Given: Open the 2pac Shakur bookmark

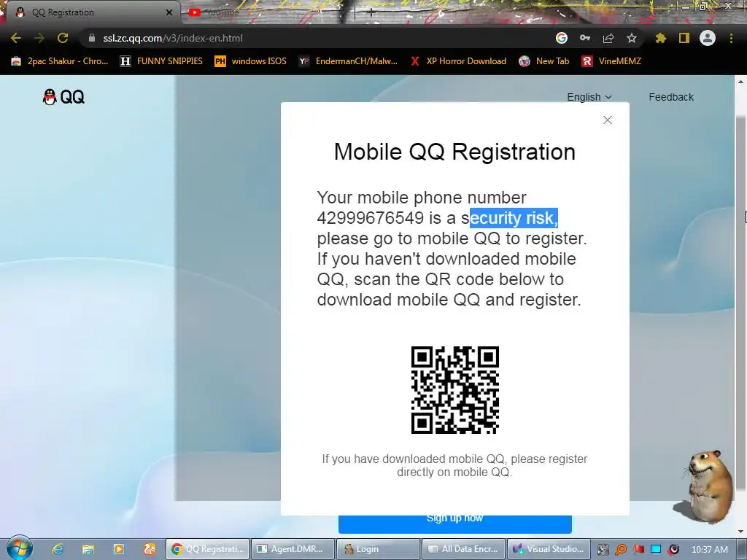Looking at the screenshot, I should tap(60, 61).
